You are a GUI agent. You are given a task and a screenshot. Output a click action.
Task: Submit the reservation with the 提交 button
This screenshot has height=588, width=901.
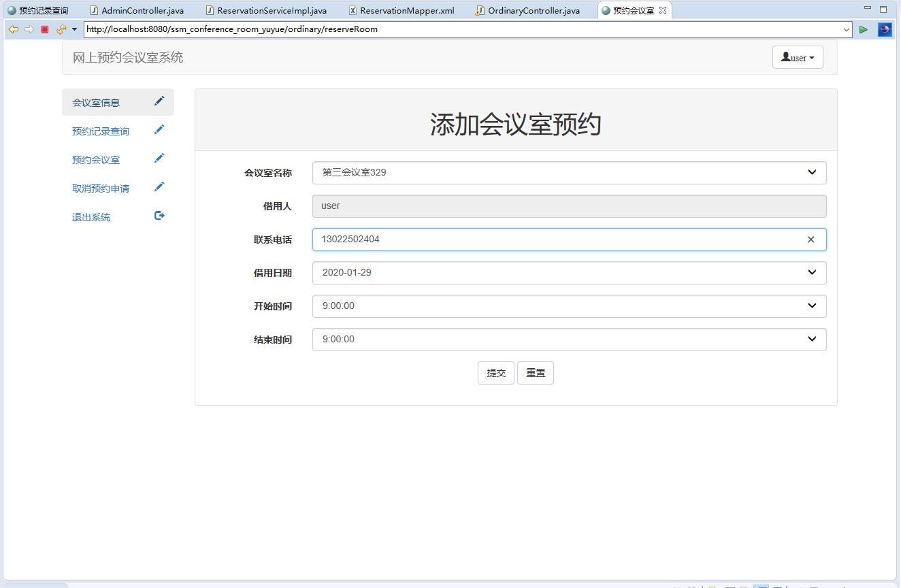click(495, 373)
